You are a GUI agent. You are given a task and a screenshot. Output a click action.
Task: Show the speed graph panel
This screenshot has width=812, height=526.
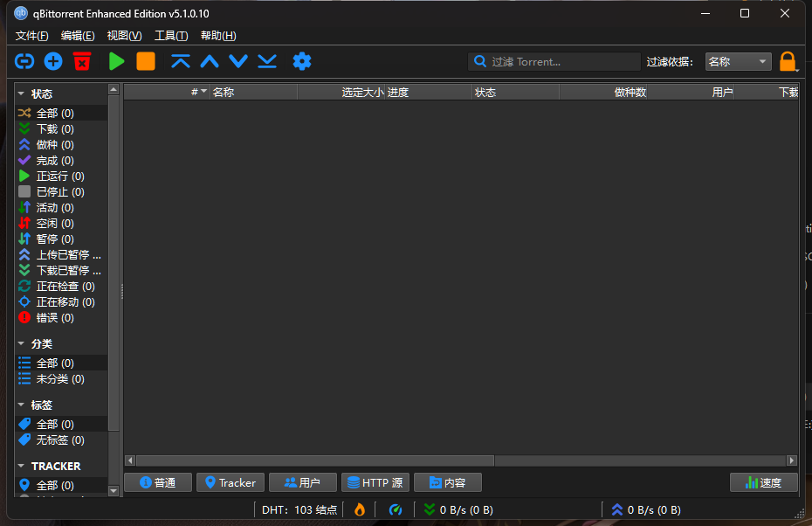(763, 481)
